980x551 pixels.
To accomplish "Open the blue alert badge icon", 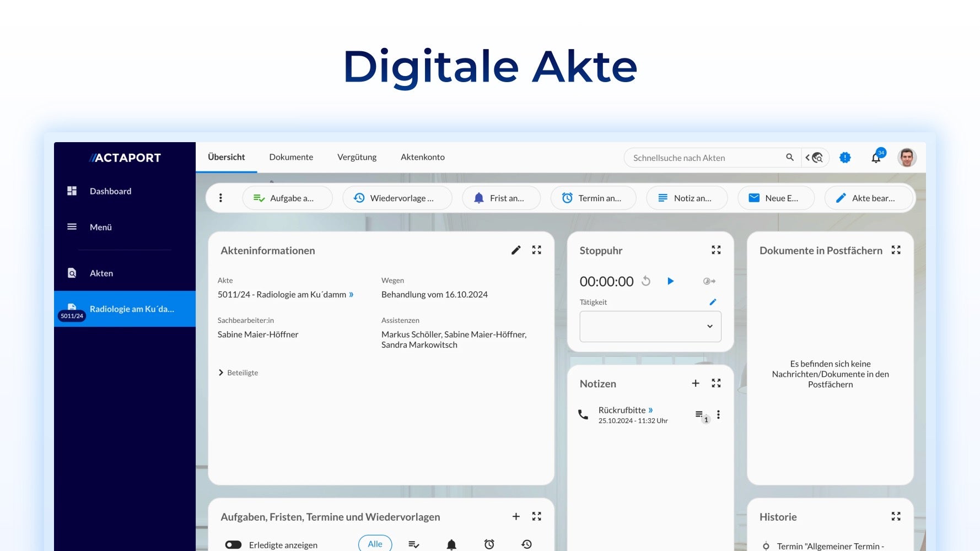I will [x=845, y=158].
